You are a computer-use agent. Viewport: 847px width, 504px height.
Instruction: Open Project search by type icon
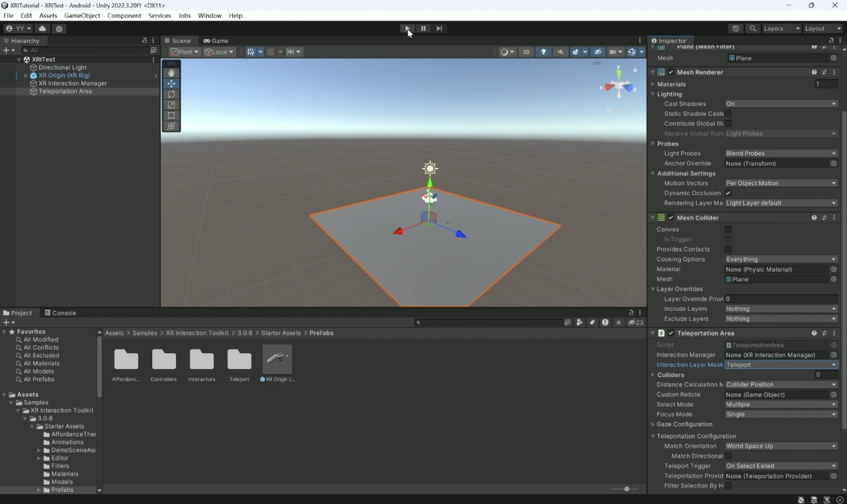[580, 322]
